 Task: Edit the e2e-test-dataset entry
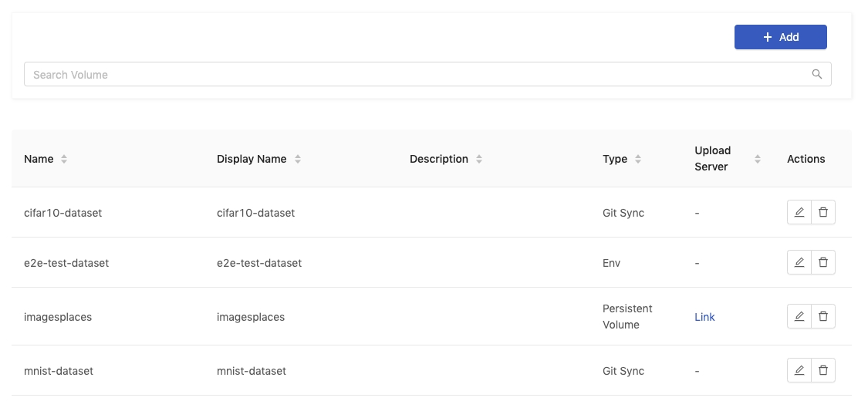coord(799,262)
